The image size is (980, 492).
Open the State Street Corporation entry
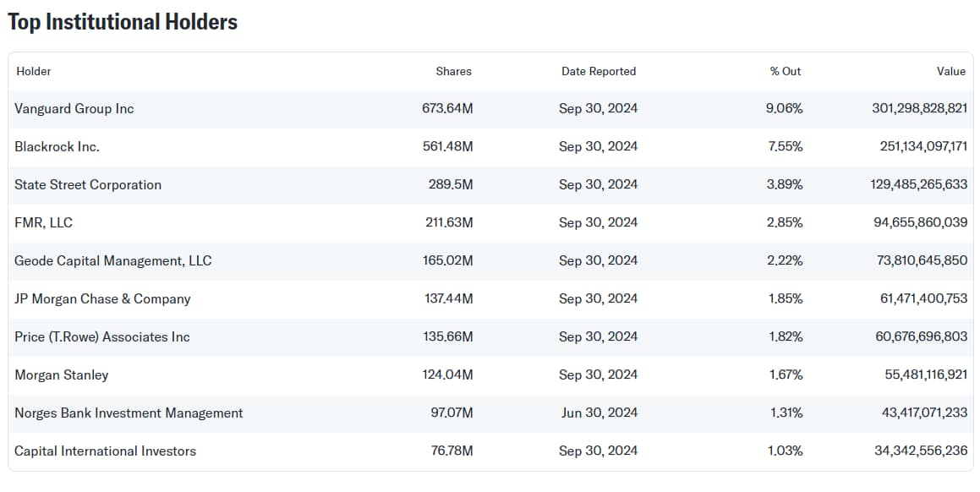click(88, 184)
